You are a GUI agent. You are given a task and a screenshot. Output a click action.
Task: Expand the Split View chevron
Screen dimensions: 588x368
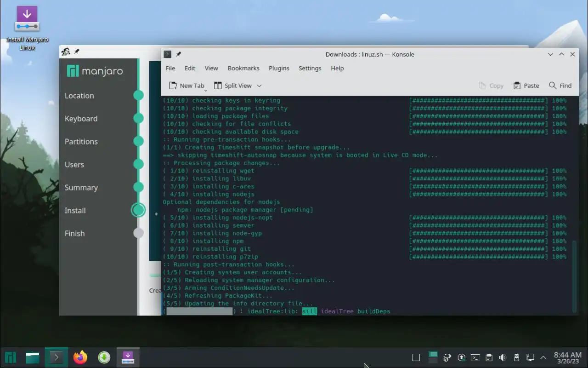[259, 86]
